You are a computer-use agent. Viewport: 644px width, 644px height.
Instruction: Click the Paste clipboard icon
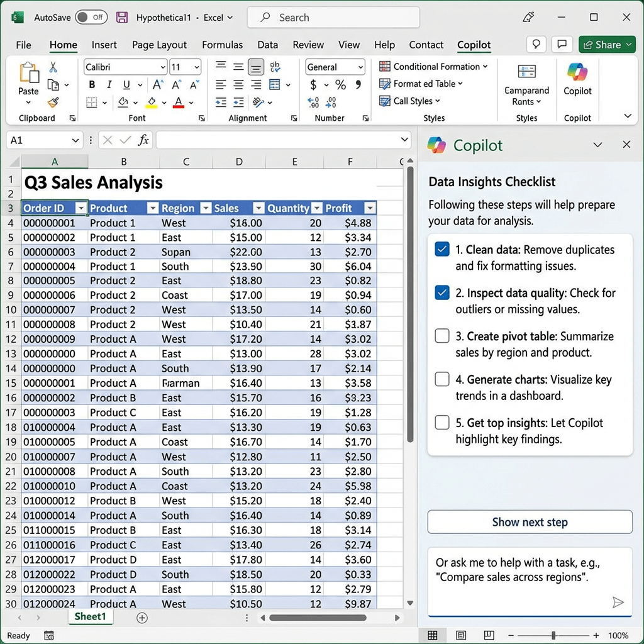(x=29, y=73)
